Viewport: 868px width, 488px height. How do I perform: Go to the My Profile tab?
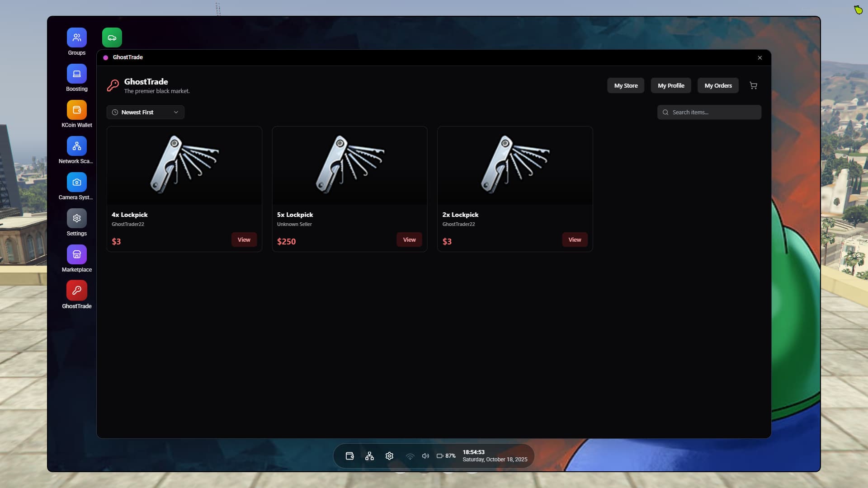(x=671, y=85)
